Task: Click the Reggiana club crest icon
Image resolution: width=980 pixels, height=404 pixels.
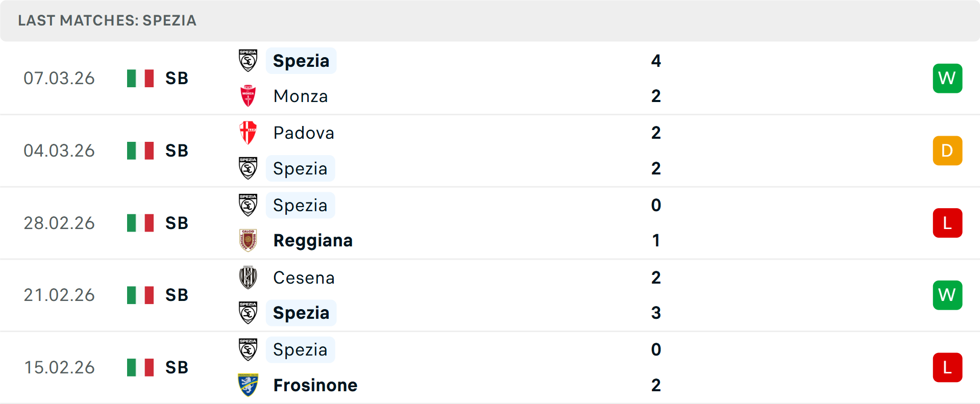Action: [x=248, y=240]
